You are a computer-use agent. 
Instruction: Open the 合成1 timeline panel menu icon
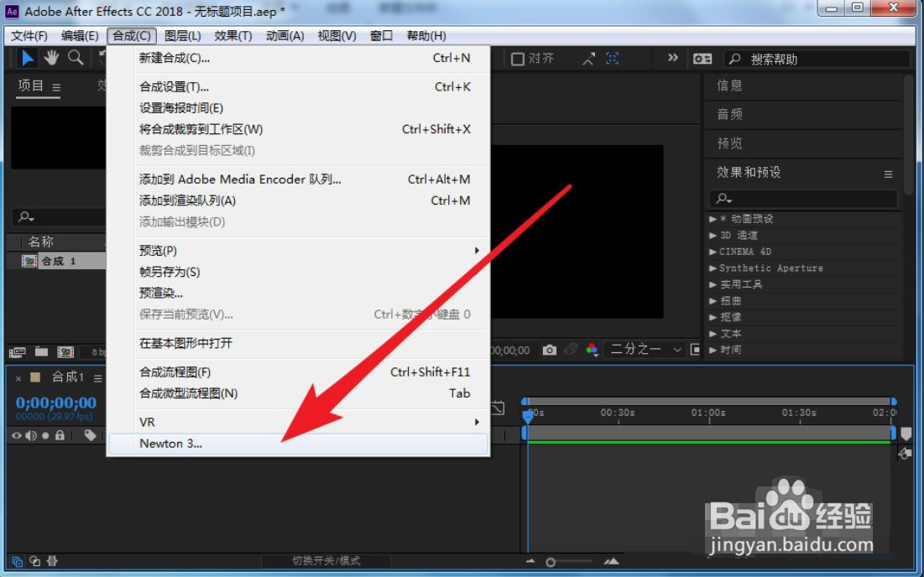[98, 378]
